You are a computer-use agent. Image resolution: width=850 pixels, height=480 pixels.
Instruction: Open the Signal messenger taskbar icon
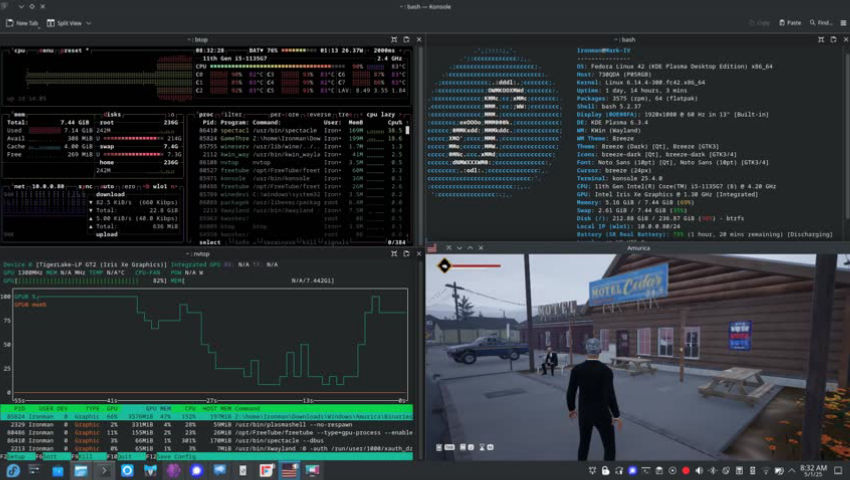pos(197,471)
